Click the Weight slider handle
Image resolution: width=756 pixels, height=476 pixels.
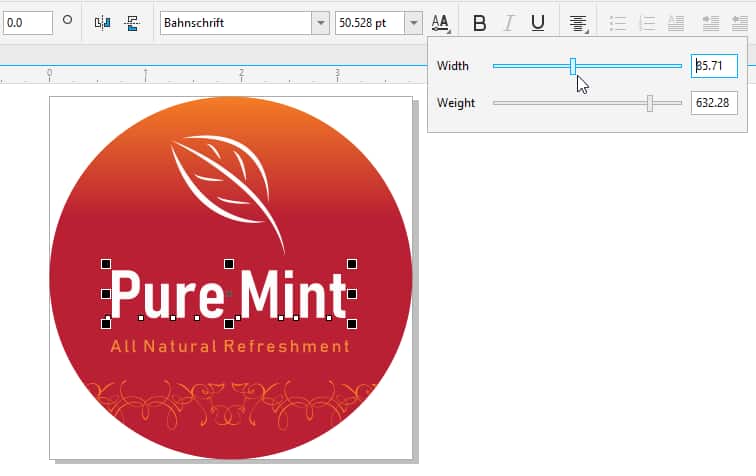pyautogui.click(x=650, y=102)
